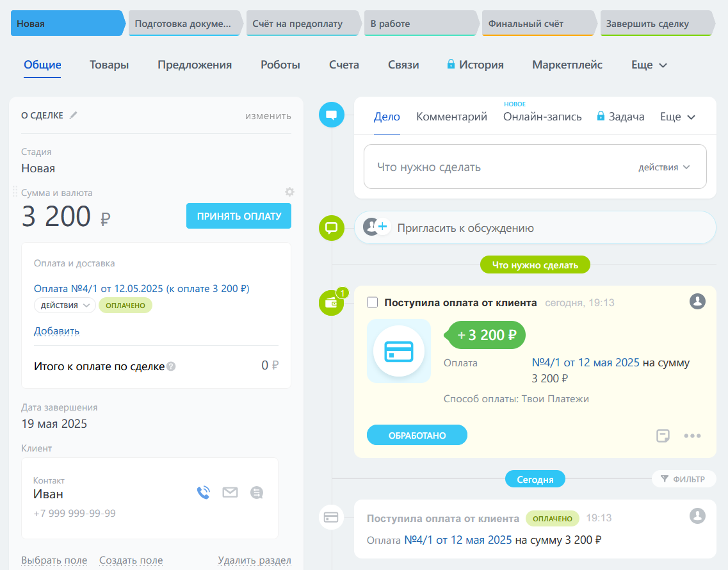Click 'Добавить' link under payment

pyautogui.click(x=56, y=331)
